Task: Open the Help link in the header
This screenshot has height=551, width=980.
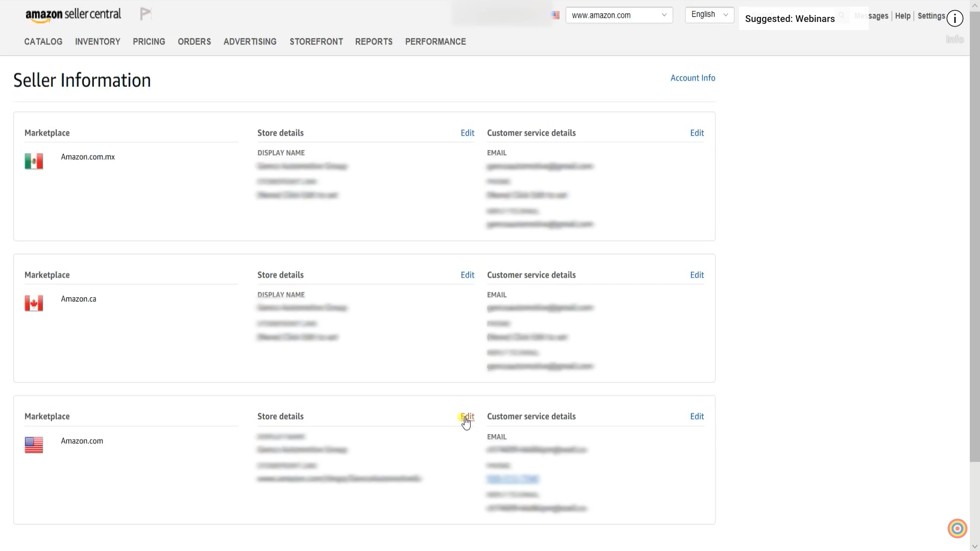Action: click(902, 16)
